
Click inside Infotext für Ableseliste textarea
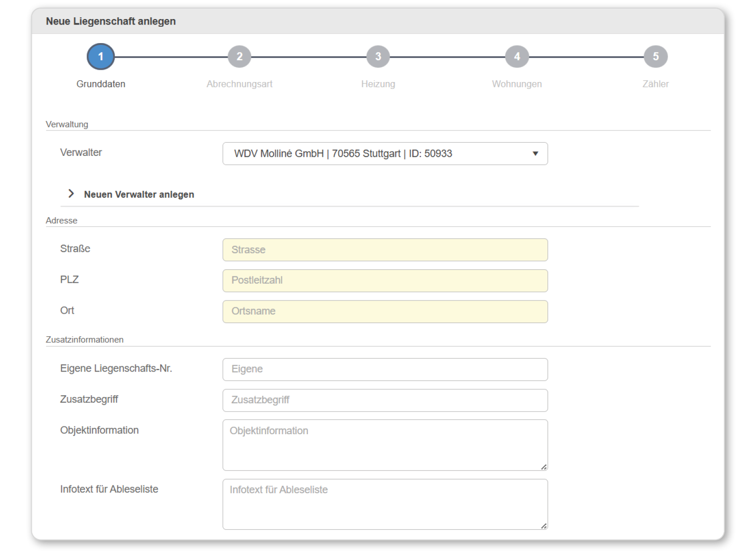(385, 504)
